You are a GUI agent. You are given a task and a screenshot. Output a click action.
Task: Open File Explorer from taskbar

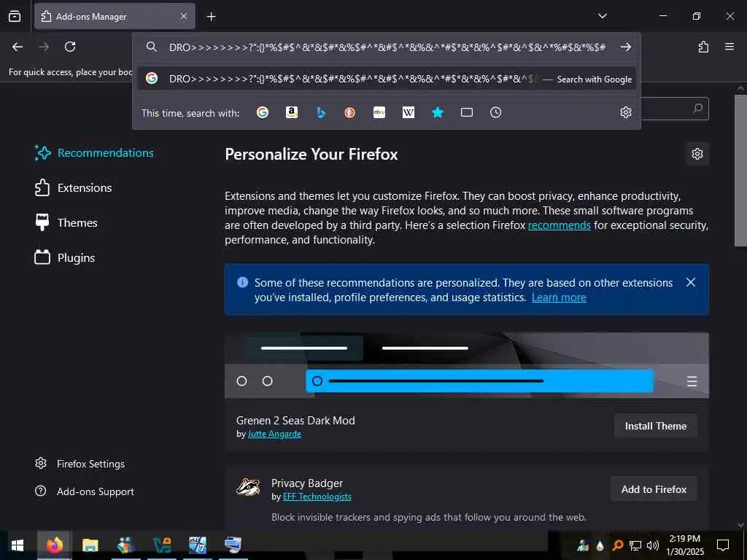point(90,545)
